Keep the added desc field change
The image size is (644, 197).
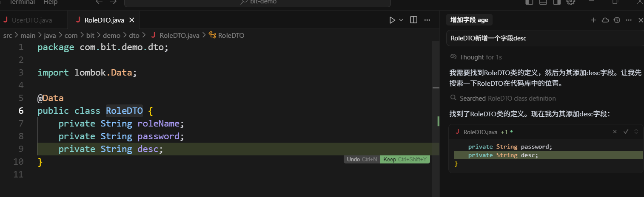(405, 160)
